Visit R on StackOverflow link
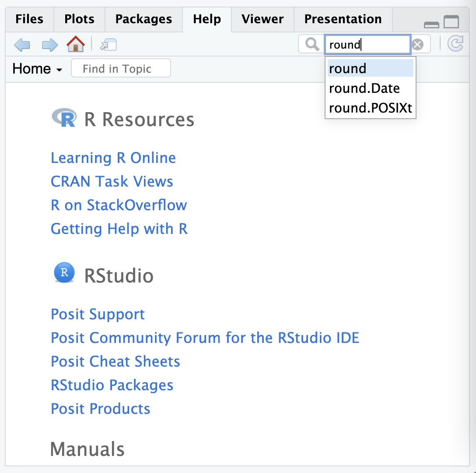 point(119,205)
